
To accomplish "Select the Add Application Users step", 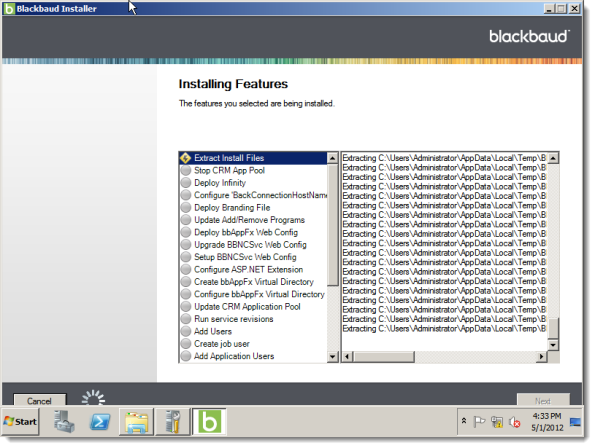I will coord(234,356).
